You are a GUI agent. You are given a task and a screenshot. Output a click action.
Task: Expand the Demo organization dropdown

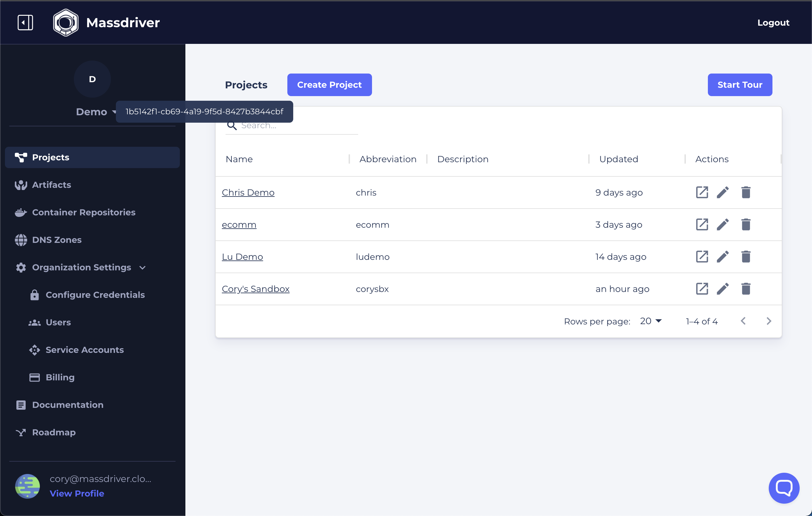[x=96, y=111]
